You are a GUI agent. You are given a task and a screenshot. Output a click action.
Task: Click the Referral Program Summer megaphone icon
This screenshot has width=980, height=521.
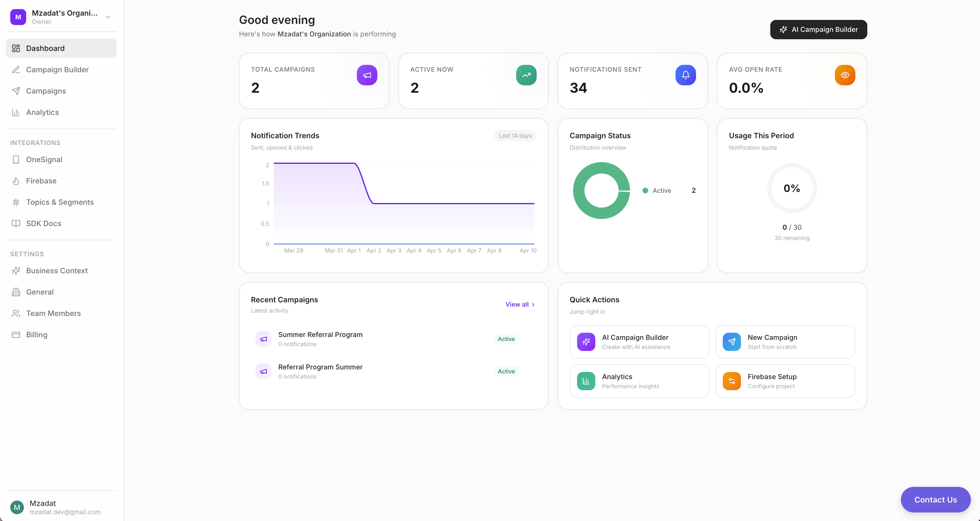263,371
